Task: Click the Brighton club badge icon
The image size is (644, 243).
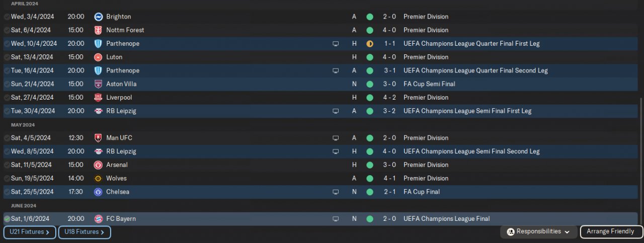Action: click(x=98, y=17)
